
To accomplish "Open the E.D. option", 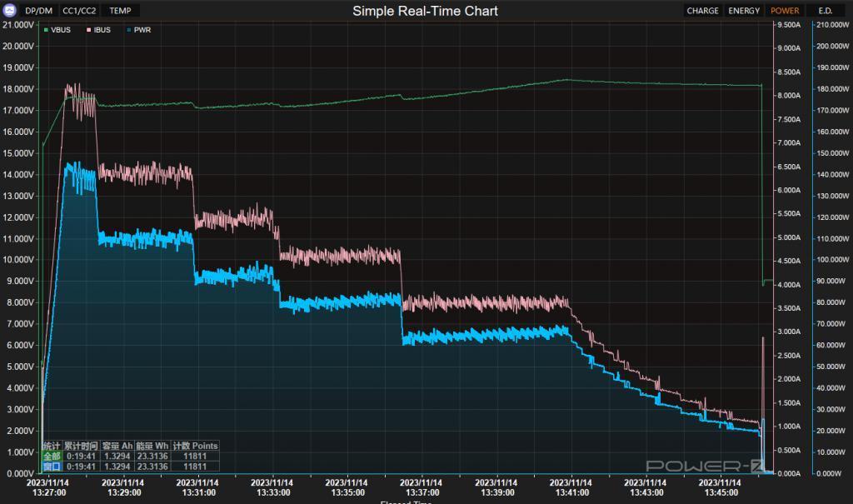I will point(826,11).
